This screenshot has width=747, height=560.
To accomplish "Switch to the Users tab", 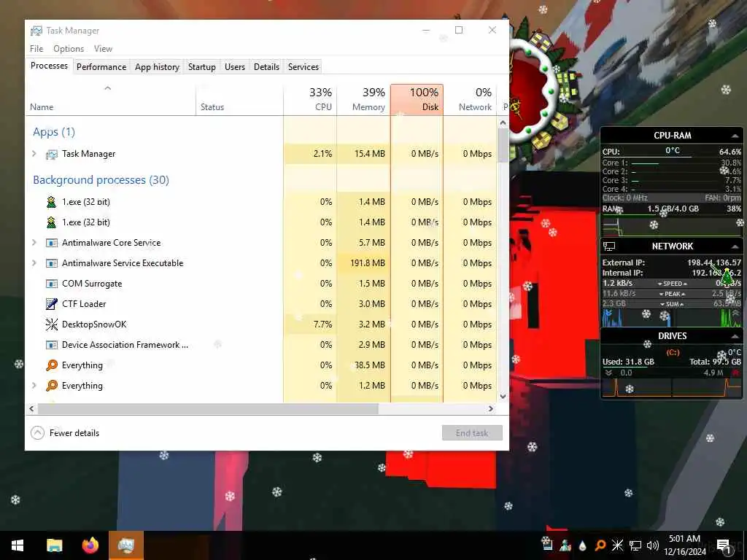I will click(235, 67).
